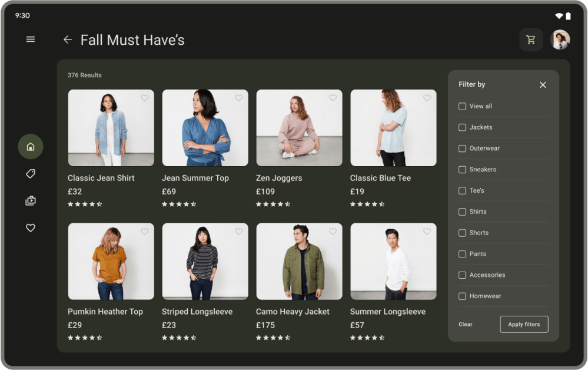This screenshot has width=588, height=370.
Task: Go back using the arrow icon
Action: tap(68, 39)
